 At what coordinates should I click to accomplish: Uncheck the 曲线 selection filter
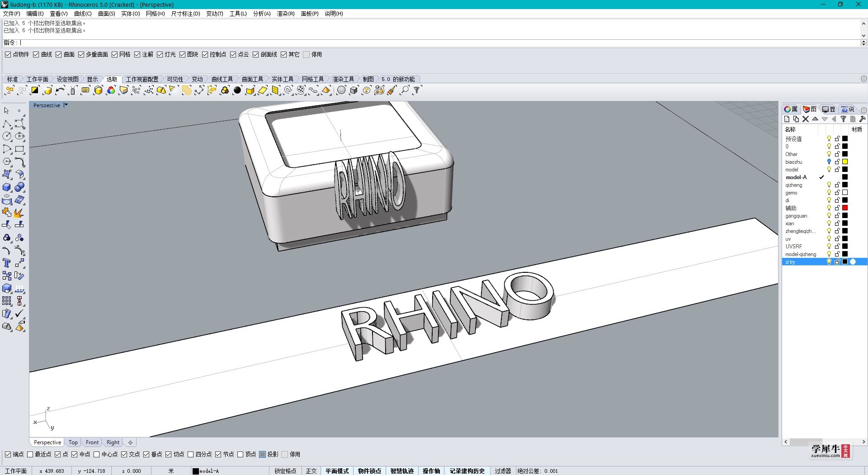point(36,54)
